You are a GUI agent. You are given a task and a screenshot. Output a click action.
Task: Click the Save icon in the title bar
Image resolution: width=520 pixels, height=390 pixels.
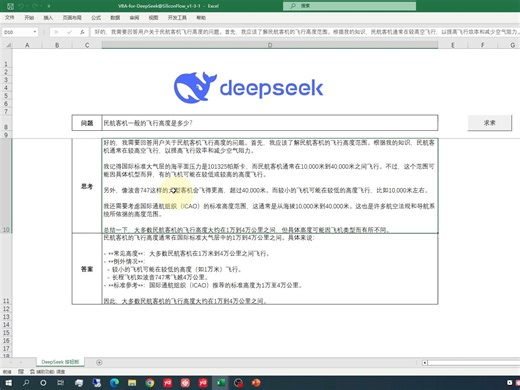10,6
